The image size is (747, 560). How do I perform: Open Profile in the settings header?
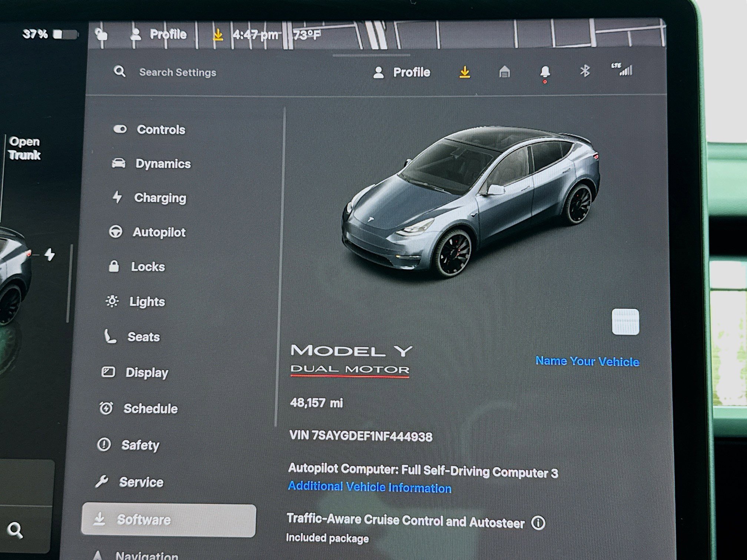coord(402,72)
